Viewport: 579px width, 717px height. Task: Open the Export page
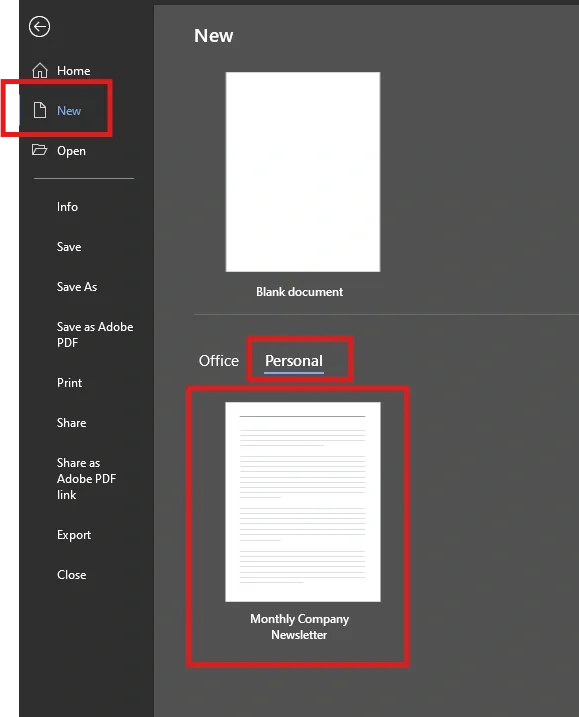[74, 535]
